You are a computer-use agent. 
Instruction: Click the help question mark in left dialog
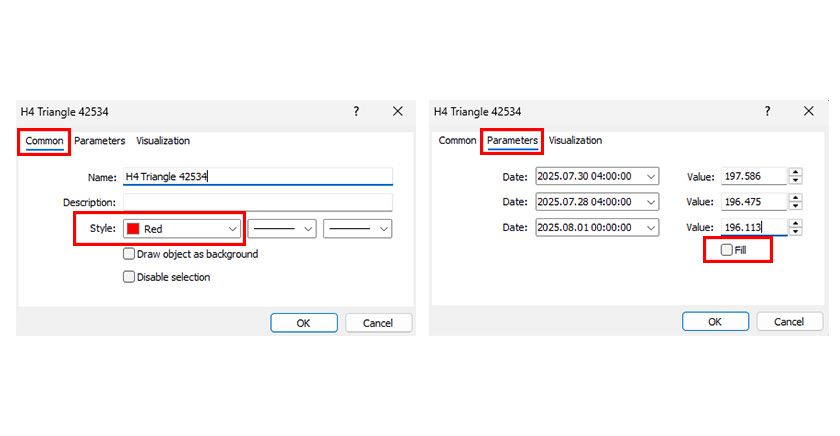pos(356,112)
